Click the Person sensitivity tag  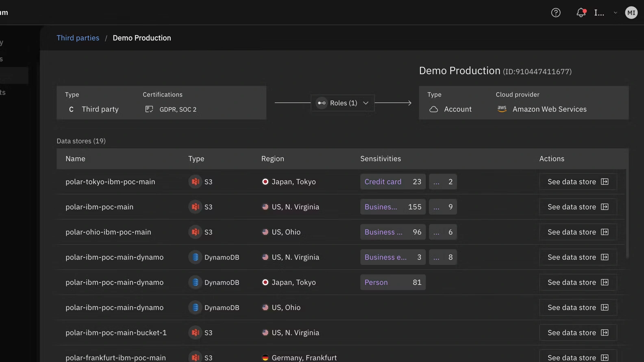pos(392,282)
